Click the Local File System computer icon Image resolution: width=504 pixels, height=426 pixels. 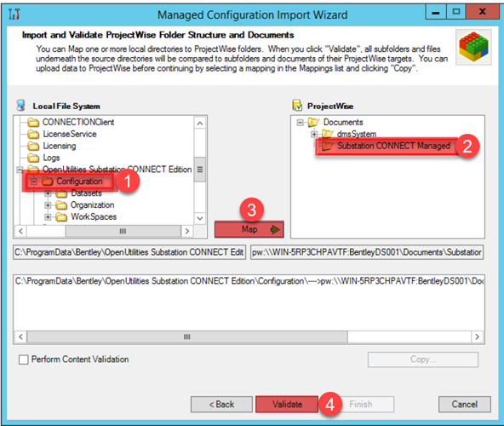[21, 106]
